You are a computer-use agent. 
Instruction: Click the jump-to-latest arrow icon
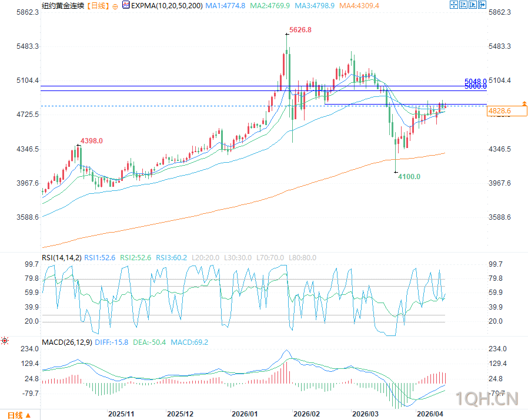[482, 5]
